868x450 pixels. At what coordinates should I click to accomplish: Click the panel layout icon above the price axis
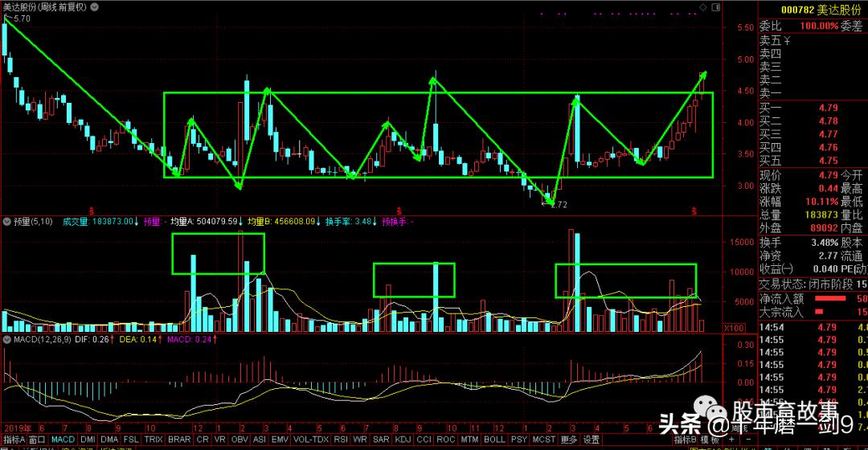(716, 7)
